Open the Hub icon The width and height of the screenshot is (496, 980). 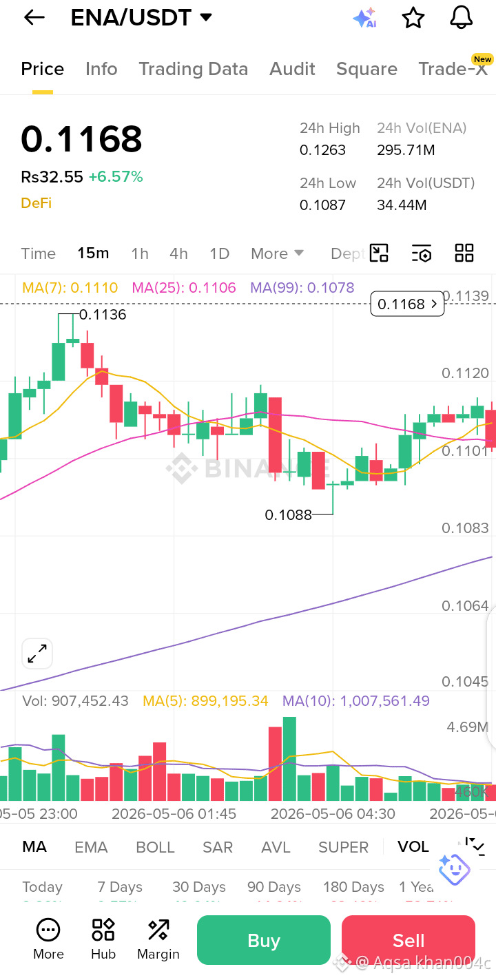click(103, 939)
